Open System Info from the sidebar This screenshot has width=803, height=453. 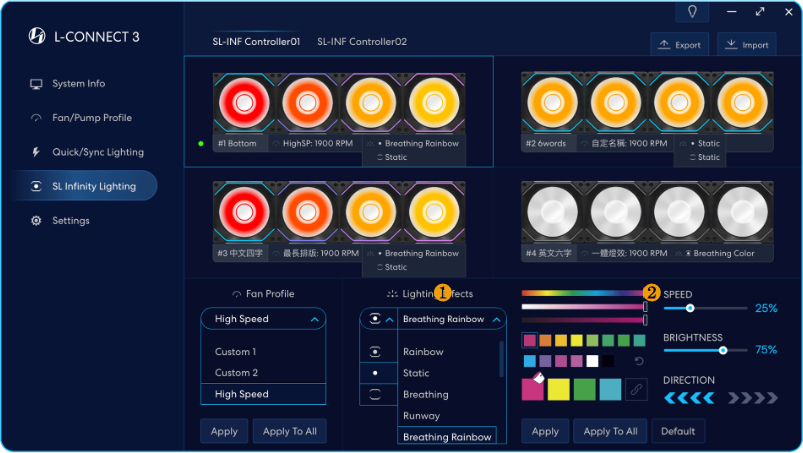pos(78,84)
